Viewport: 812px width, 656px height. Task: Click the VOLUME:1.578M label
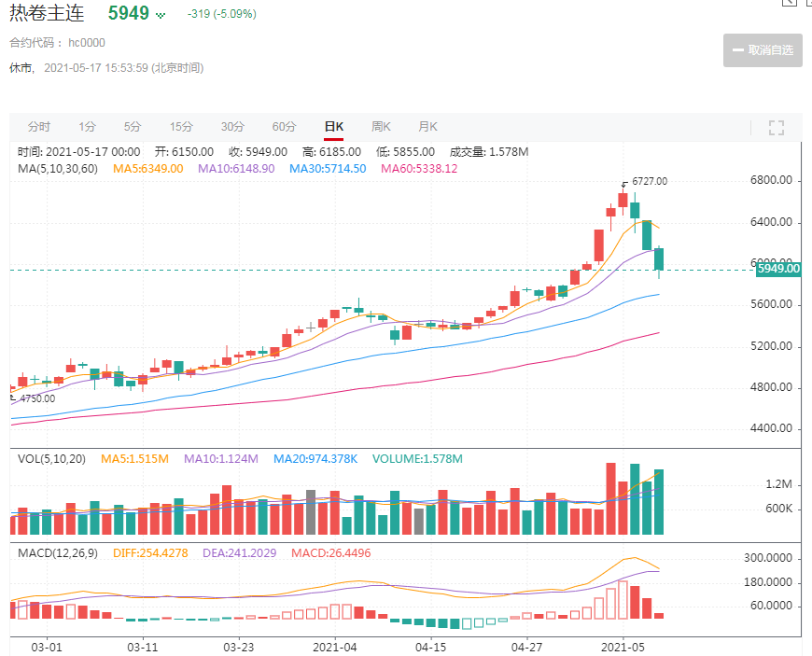417,459
